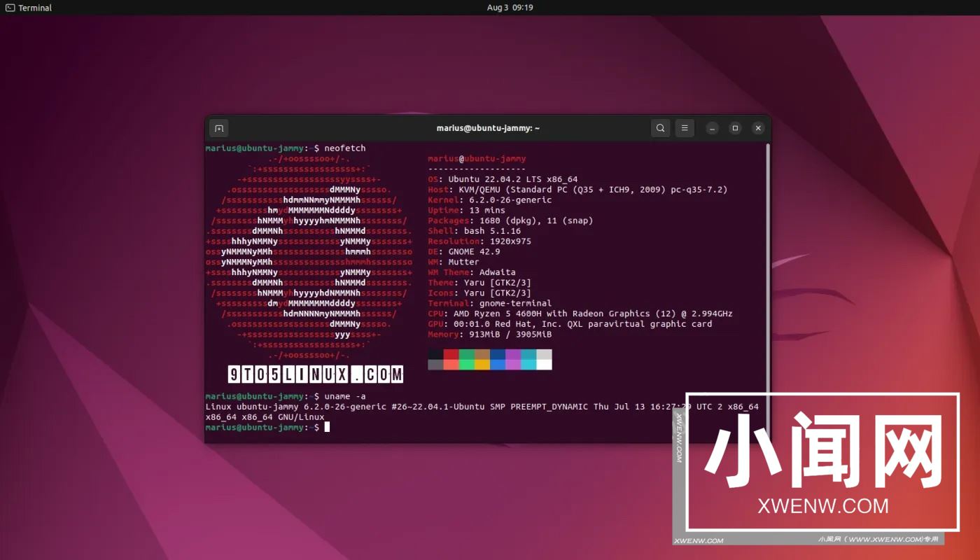The height and width of the screenshot is (560, 980).
Task: Open a new terminal tab
Action: [218, 128]
